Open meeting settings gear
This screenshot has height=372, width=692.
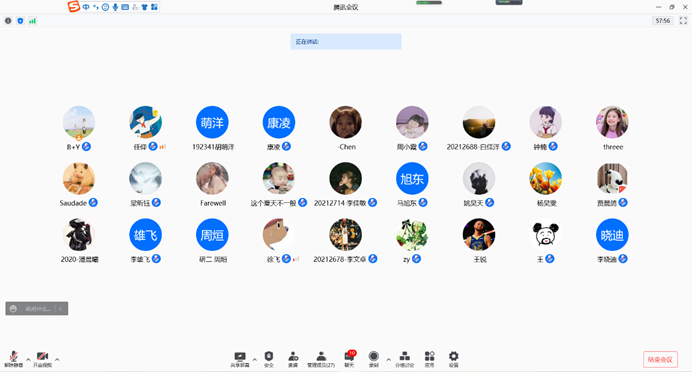click(454, 359)
